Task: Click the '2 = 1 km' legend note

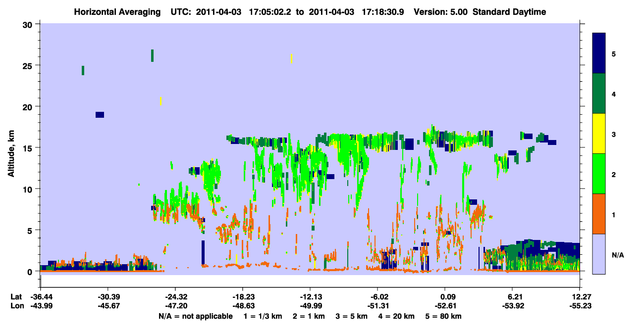Action: pos(310,316)
